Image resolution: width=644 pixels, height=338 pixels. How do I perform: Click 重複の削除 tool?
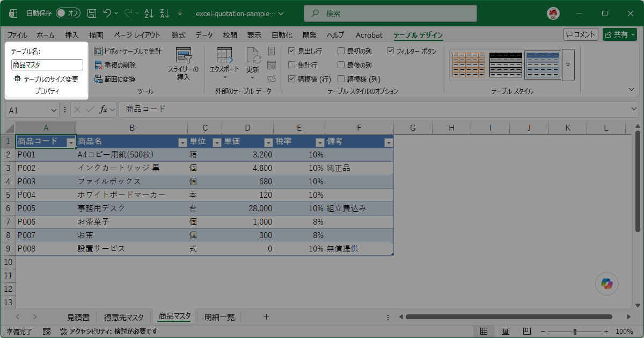point(115,65)
